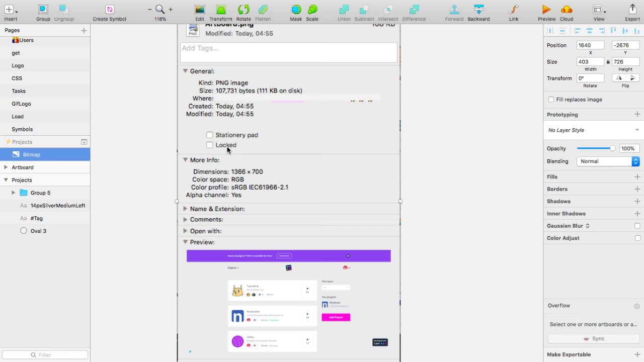Click the X position field
The height and width of the screenshot is (362, 644).
click(x=590, y=45)
